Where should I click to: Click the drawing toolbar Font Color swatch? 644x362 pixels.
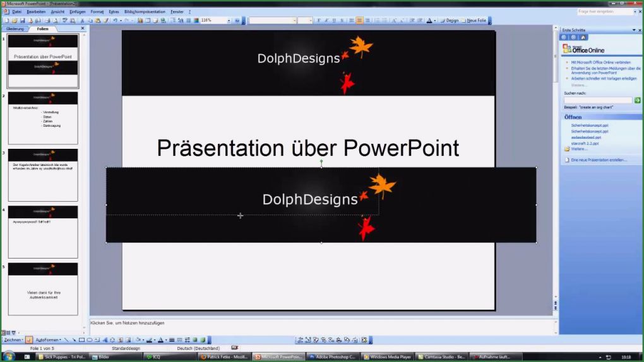[160, 340]
